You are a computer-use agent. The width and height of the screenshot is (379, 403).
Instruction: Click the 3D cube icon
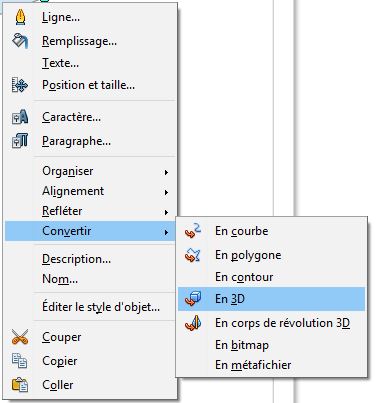193,299
